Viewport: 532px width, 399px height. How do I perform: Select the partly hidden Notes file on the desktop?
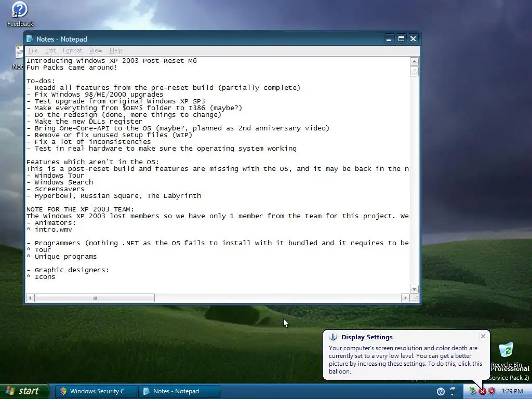[x=18, y=57]
